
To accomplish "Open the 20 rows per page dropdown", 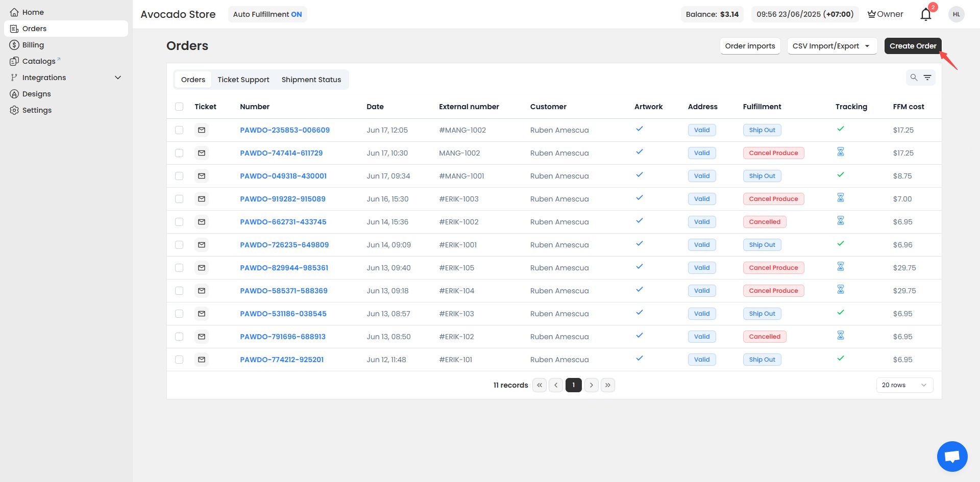I will click(x=904, y=385).
